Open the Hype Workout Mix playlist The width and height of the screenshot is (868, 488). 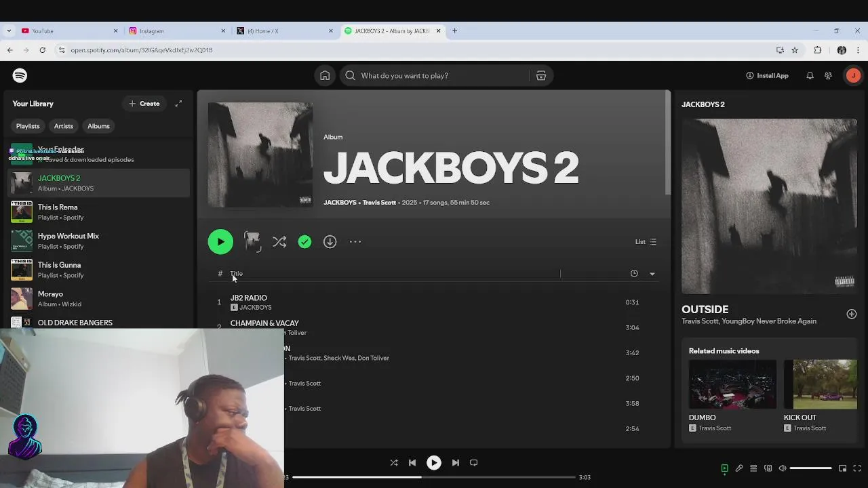click(x=99, y=241)
